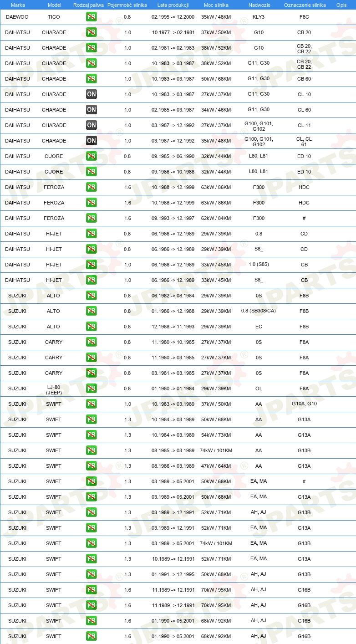
Task: Click the petrol icon in the ALTO 0.8 (SB308/CA) row
Action: pyautogui.click(x=91, y=311)
